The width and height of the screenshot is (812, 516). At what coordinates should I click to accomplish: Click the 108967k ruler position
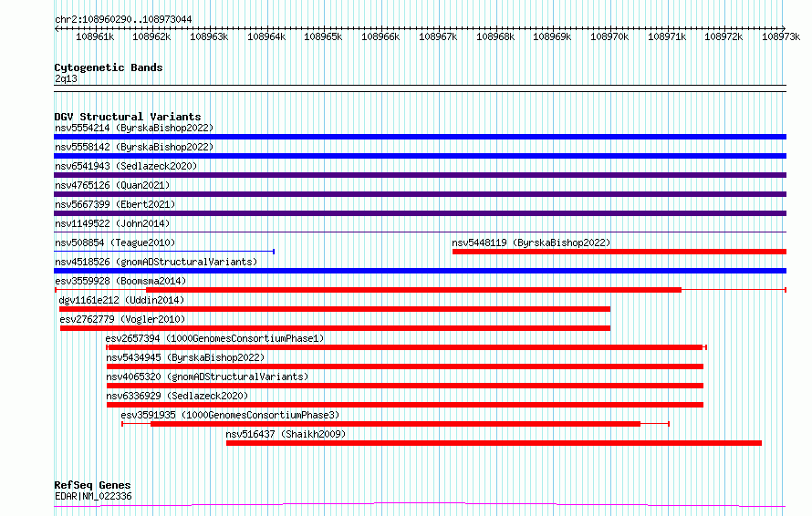pyautogui.click(x=438, y=36)
